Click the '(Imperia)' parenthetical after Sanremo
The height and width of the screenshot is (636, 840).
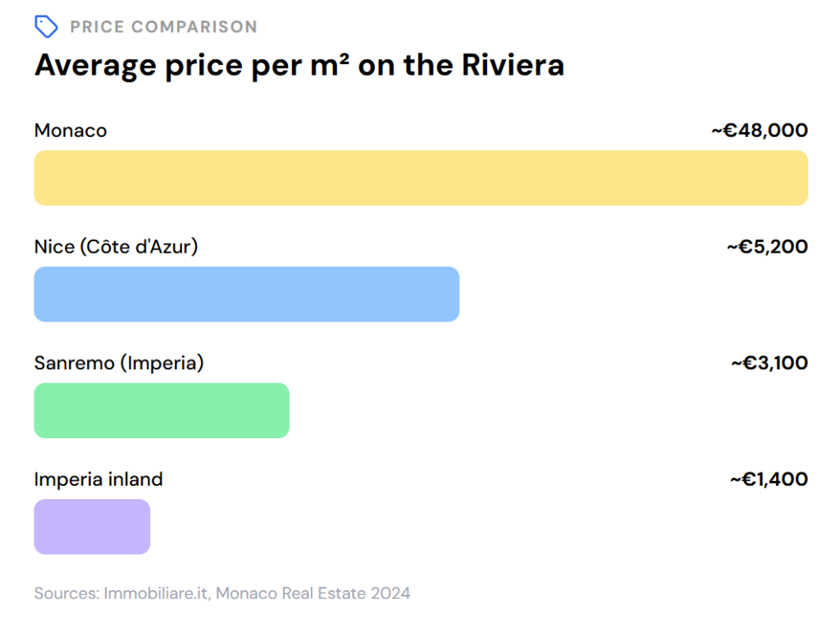[x=162, y=363]
